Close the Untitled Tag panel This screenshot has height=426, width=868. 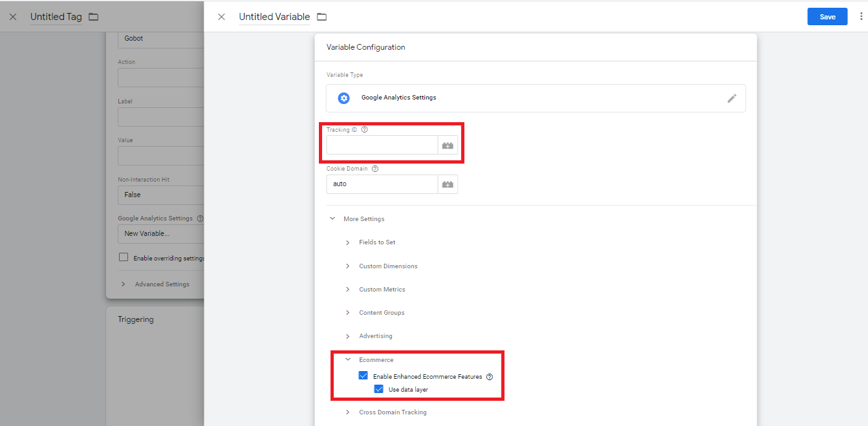(13, 17)
